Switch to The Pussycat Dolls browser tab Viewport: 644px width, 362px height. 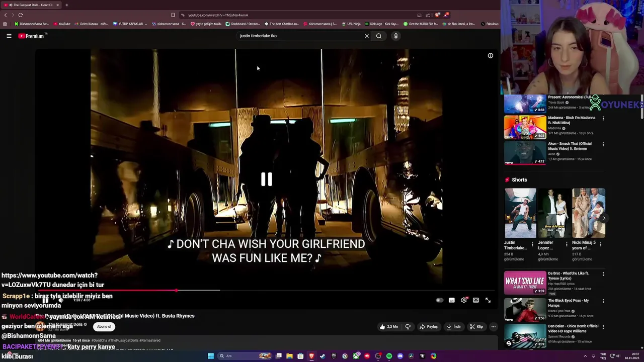31,5
